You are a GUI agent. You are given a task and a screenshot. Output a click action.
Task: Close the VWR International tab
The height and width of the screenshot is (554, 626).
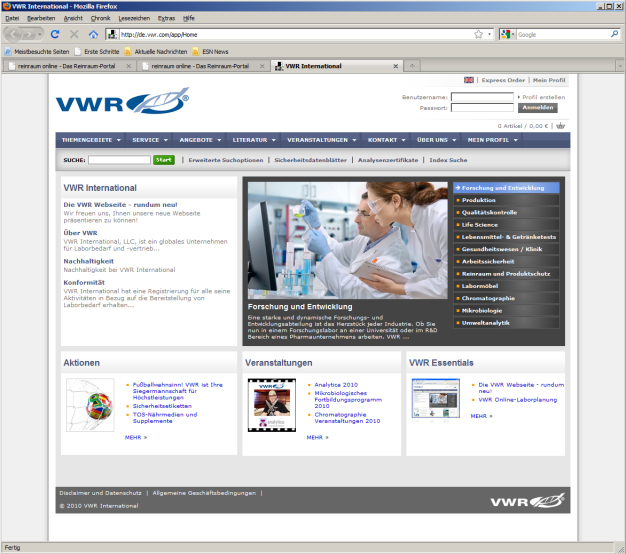click(x=396, y=66)
